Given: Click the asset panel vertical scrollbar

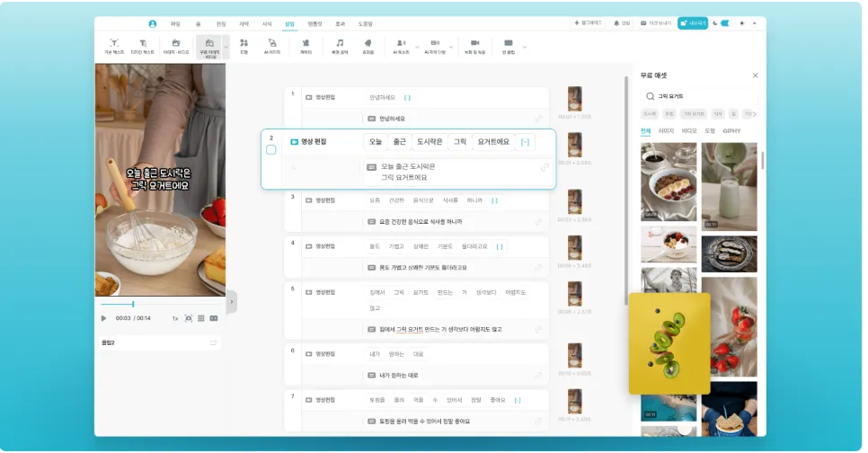Looking at the screenshot, I should [x=762, y=161].
